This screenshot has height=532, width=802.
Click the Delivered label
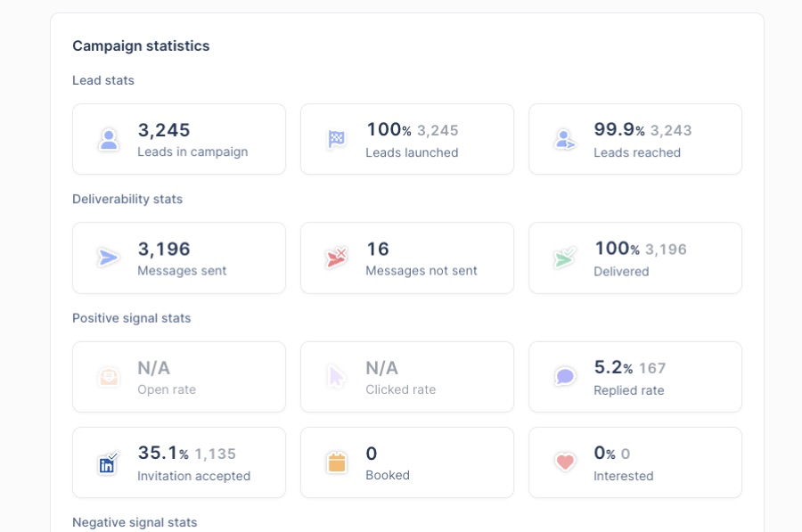[x=621, y=272]
